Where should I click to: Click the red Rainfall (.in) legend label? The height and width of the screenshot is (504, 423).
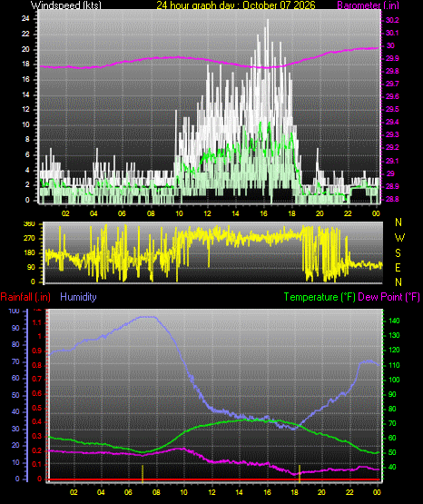point(25,297)
